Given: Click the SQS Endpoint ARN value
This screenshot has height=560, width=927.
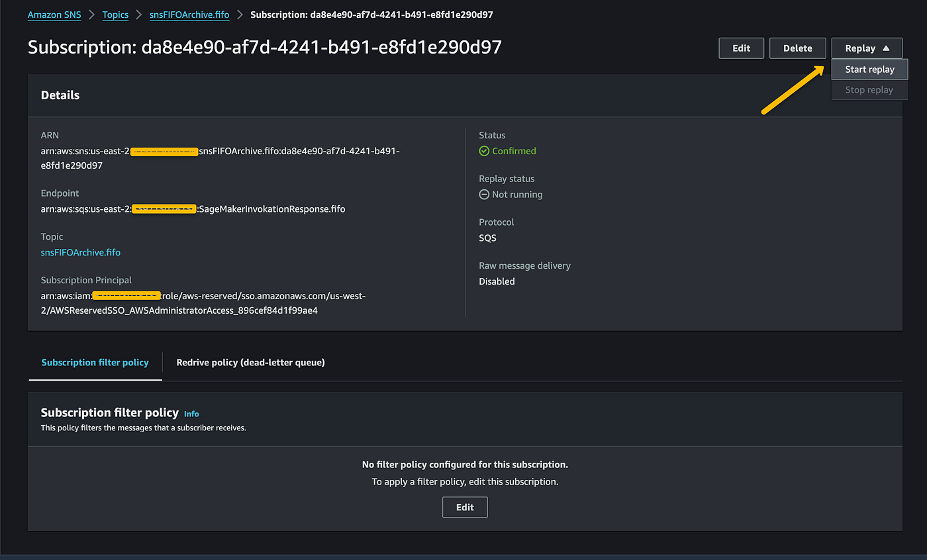Looking at the screenshot, I should [193, 209].
